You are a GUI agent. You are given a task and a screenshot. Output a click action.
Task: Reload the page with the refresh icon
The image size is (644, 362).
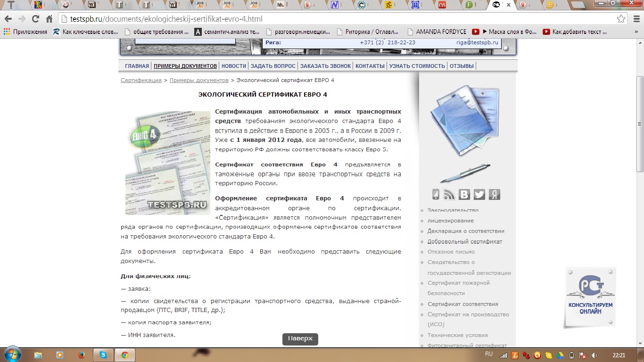coord(35,19)
